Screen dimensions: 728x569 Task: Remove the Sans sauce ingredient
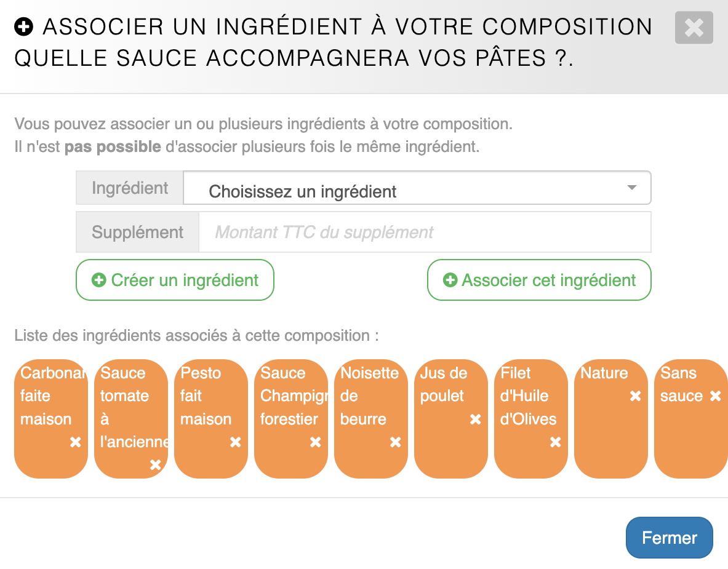pyautogui.click(x=715, y=397)
